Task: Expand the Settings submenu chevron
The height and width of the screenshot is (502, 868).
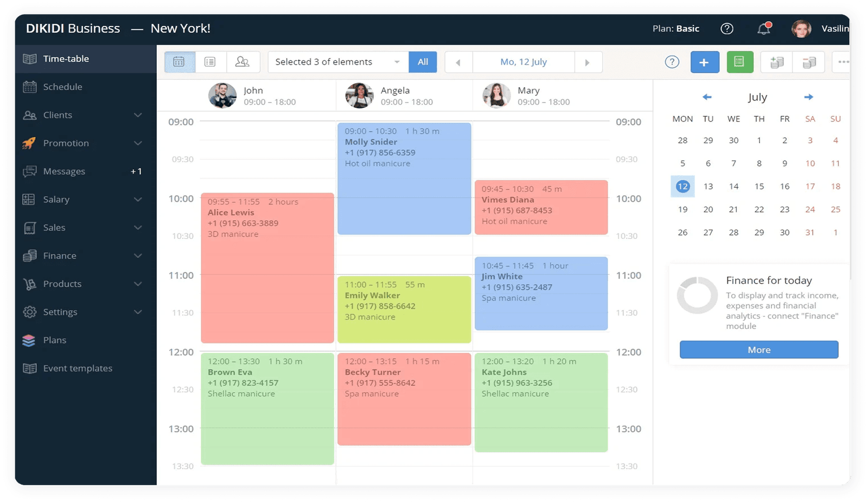Action: point(138,312)
